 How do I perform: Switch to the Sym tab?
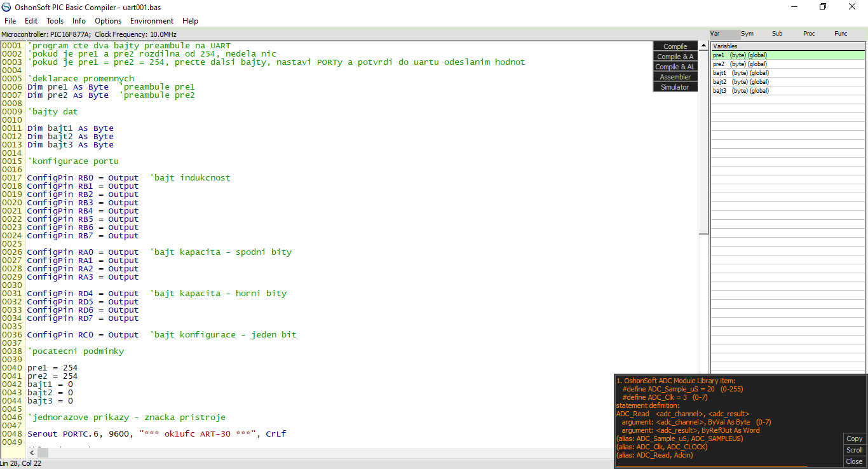[747, 34]
